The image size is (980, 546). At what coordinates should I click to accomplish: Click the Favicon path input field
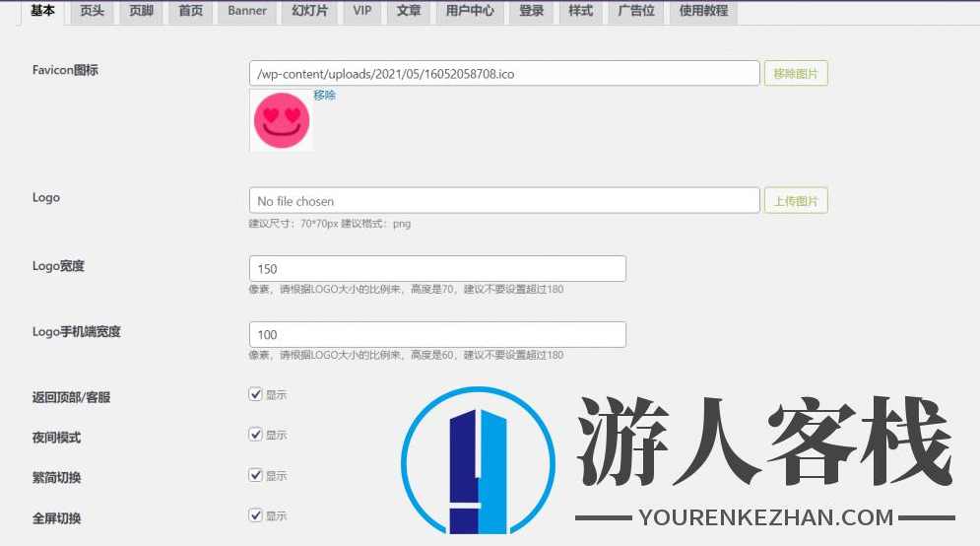(x=504, y=73)
